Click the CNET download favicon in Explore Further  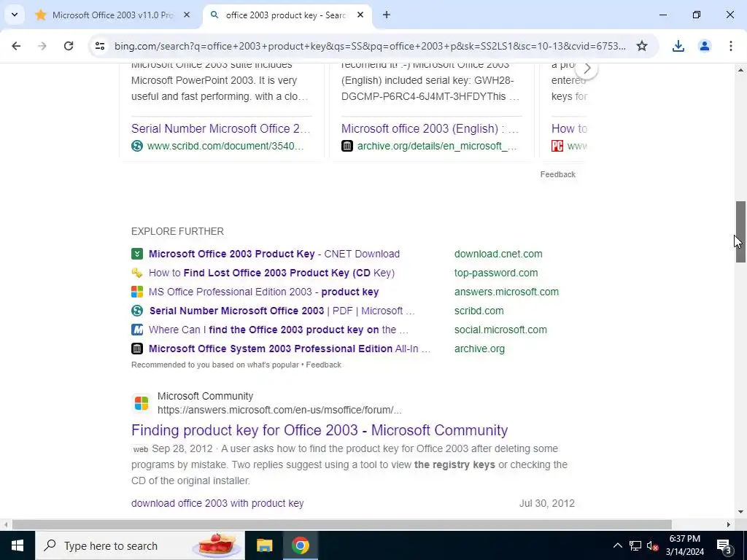pos(136,254)
